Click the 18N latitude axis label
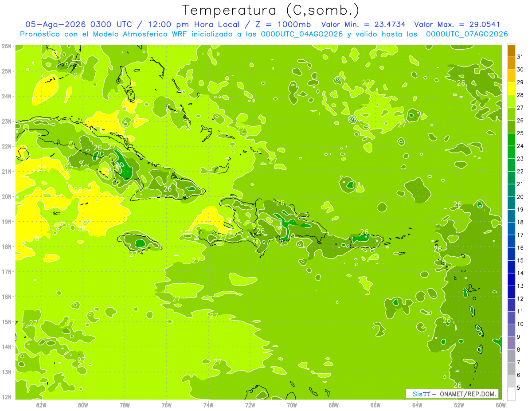The height and width of the screenshot is (411, 532). pos(6,247)
